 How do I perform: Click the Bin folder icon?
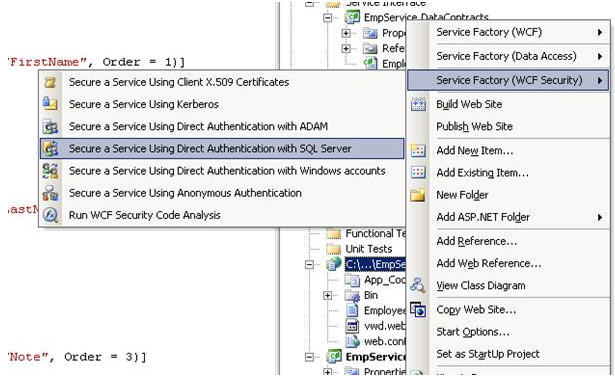[352, 295]
